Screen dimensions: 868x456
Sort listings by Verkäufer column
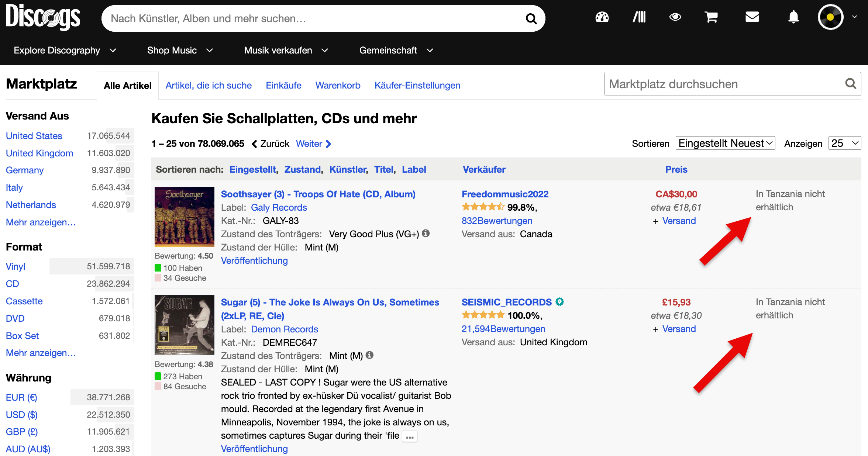click(484, 169)
